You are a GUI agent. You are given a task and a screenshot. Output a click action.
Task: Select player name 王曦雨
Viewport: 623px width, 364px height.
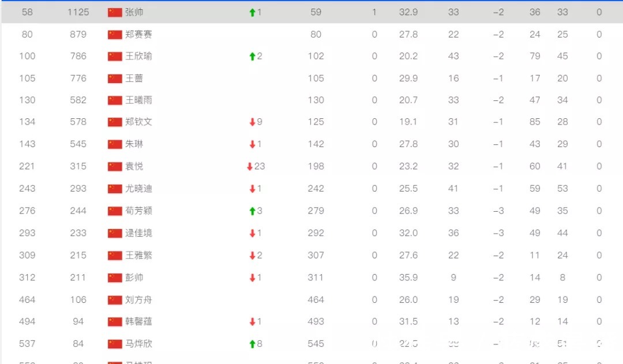(138, 100)
